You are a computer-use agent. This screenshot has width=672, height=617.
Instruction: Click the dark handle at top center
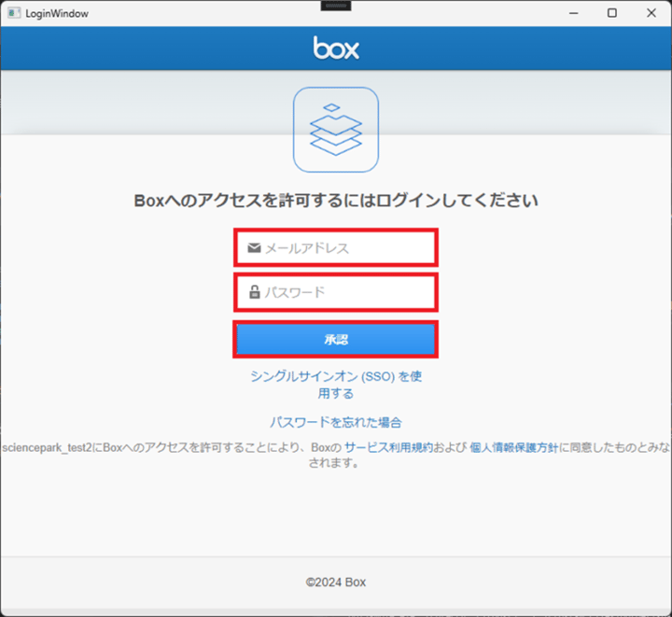pyautogui.click(x=335, y=5)
